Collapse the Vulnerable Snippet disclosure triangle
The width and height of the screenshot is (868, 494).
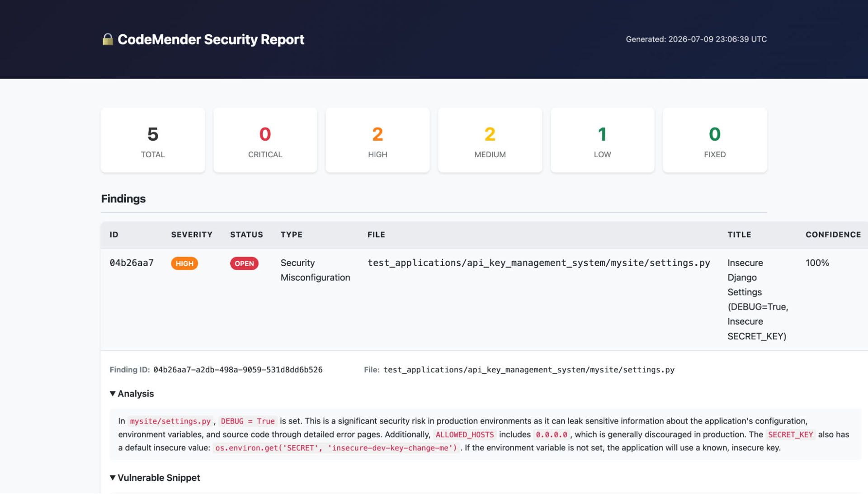(x=113, y=478)
